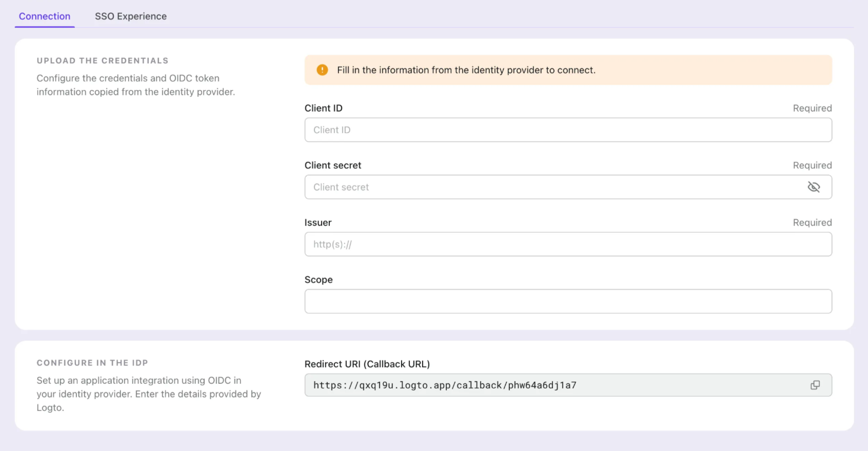The image size is (868, 451).
Task: Click the Client secret field label
Action: click(x=332, y=166)
